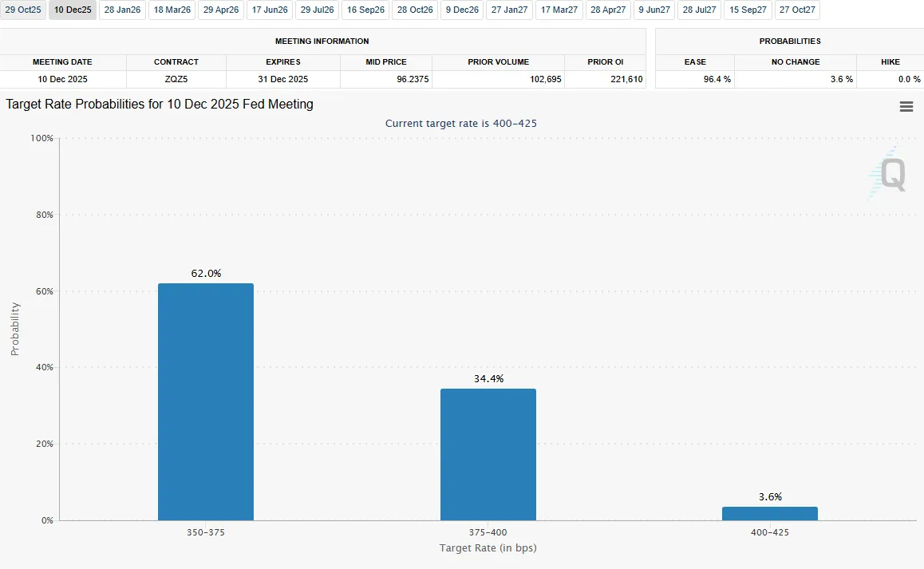Select the 27 Oct27 meeting tab
924x569 pixels.
796,10
